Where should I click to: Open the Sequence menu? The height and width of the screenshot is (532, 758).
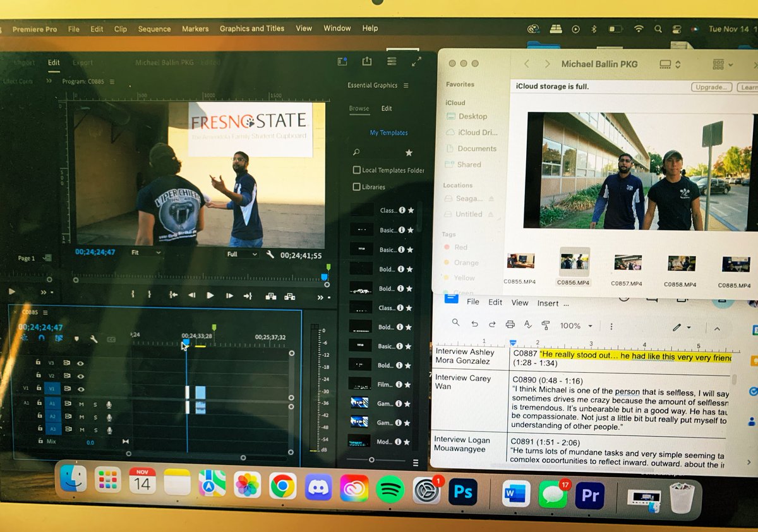pyautogui.click(x=154, y=29)
